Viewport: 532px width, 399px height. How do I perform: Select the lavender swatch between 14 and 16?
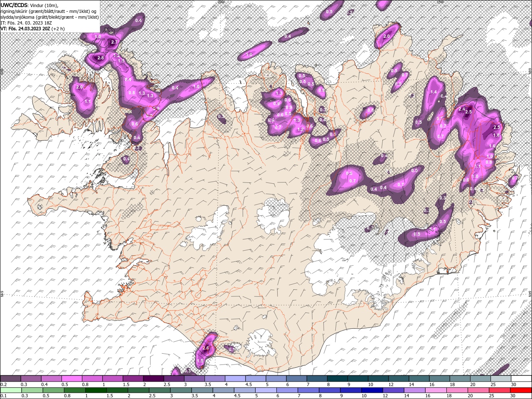click(414, 390)
